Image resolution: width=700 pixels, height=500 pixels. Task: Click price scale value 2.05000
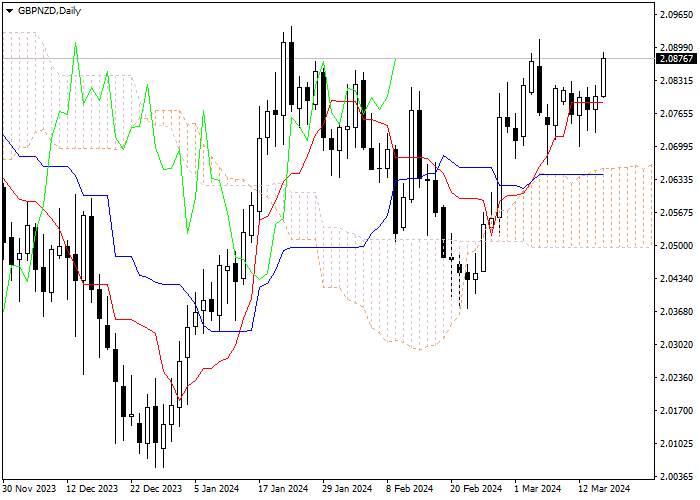click(x=676, y=246)
